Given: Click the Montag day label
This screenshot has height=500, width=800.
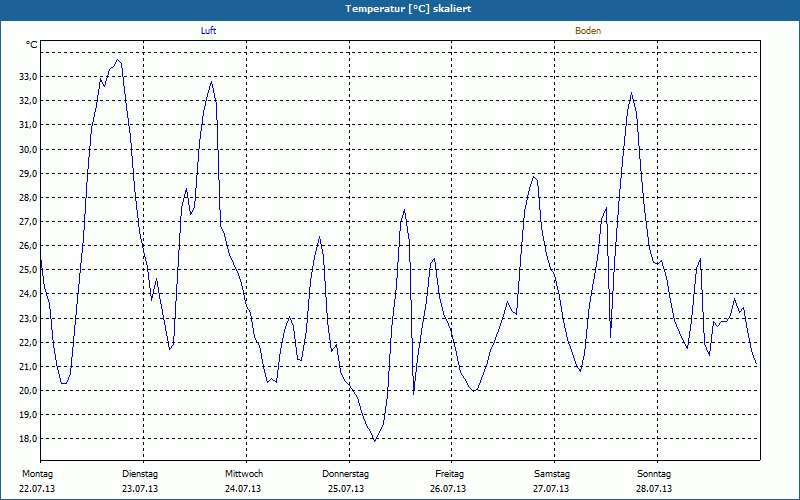Looking at the screenshot, I should tap(37, 474).
